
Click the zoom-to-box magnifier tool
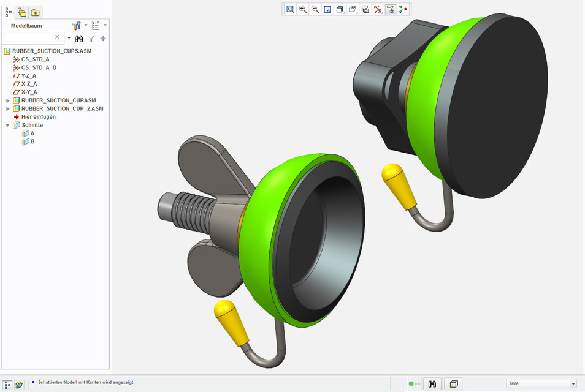(289, 9)
